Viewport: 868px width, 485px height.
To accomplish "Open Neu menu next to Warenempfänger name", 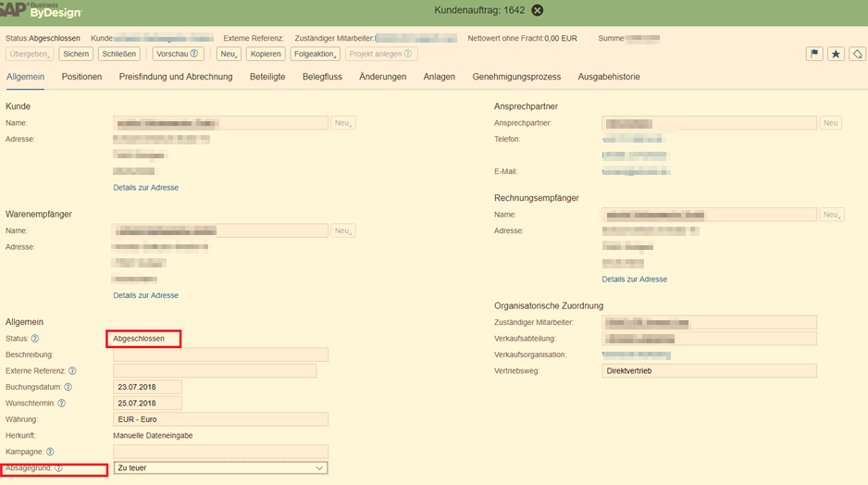I will pyautogui.click(x=343, y=230).
